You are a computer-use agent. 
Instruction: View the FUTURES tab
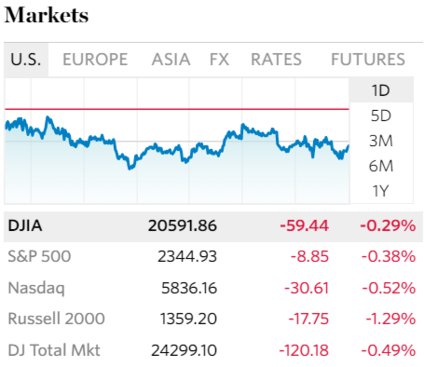tap(368, 60)
